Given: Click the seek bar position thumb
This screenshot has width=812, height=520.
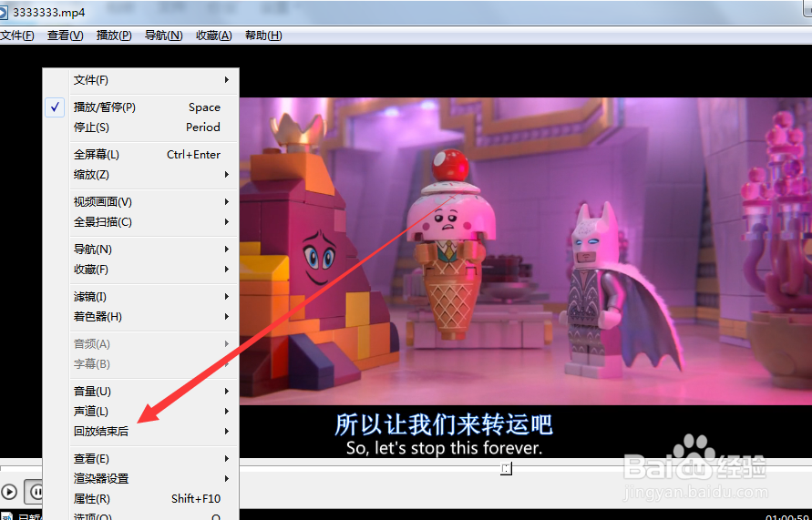Looking at the screenshot, I should [x=506, y=469].
